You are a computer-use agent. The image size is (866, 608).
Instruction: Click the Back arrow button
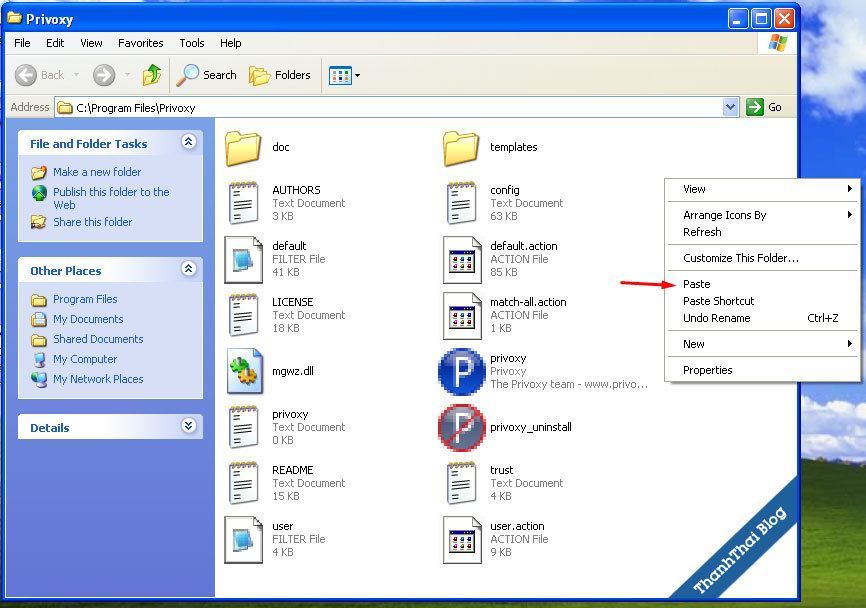pyautogui.click(x=25, y=75)
